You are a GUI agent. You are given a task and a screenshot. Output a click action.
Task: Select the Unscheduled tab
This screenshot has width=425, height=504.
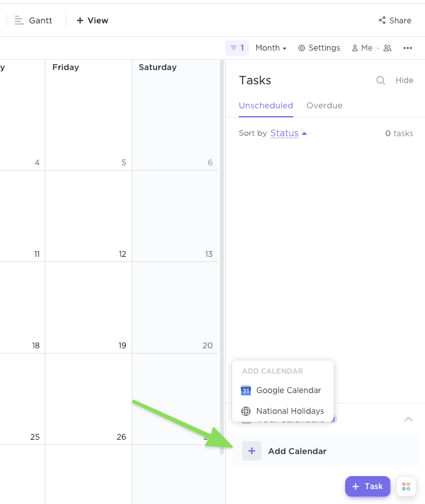click(x=266, y=106)
